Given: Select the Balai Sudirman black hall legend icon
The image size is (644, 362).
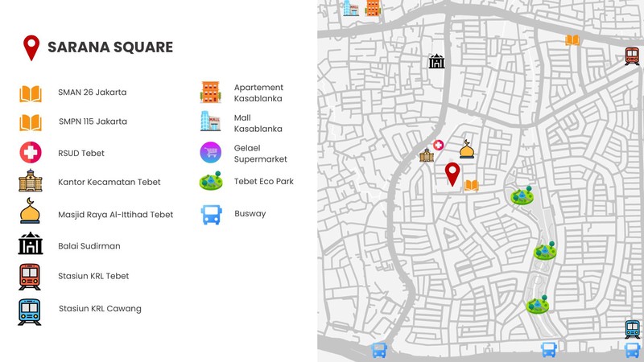Looking at the screenshot, I should coord(31,244).
